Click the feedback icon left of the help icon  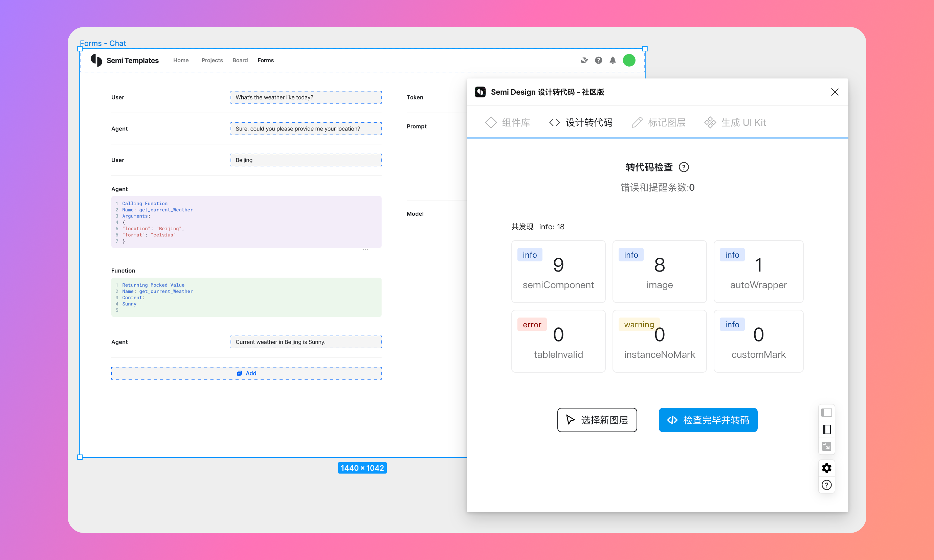584,61
